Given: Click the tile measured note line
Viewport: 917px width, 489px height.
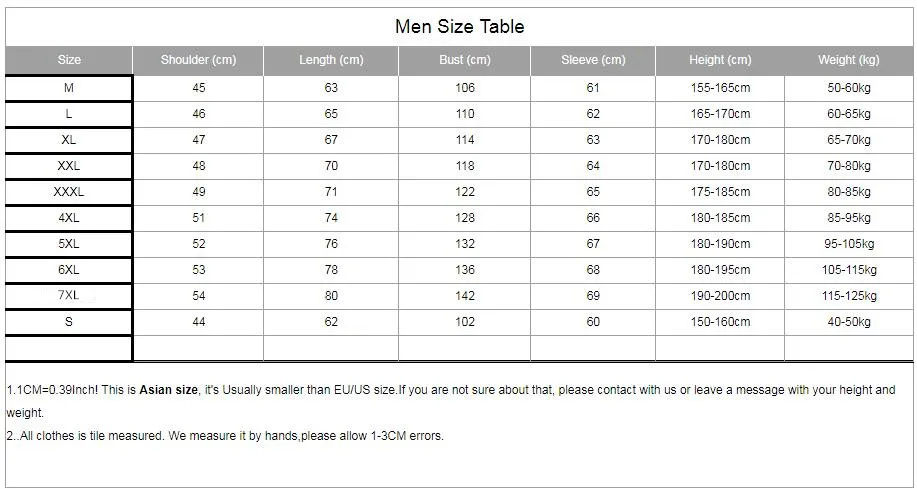Looking at the screenshot, I should click(x=225, y=436).
